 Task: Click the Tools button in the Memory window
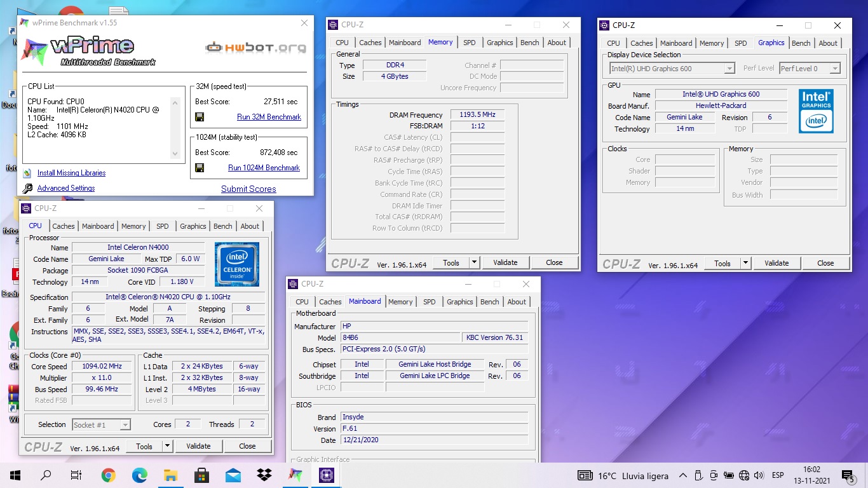tap(451, 262)
